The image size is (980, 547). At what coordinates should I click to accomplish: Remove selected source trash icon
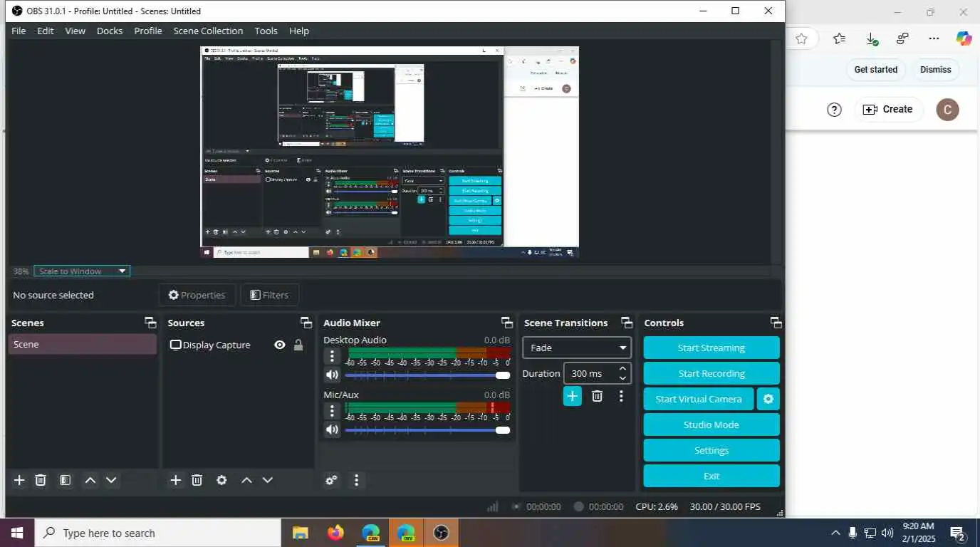click(197, 480)
